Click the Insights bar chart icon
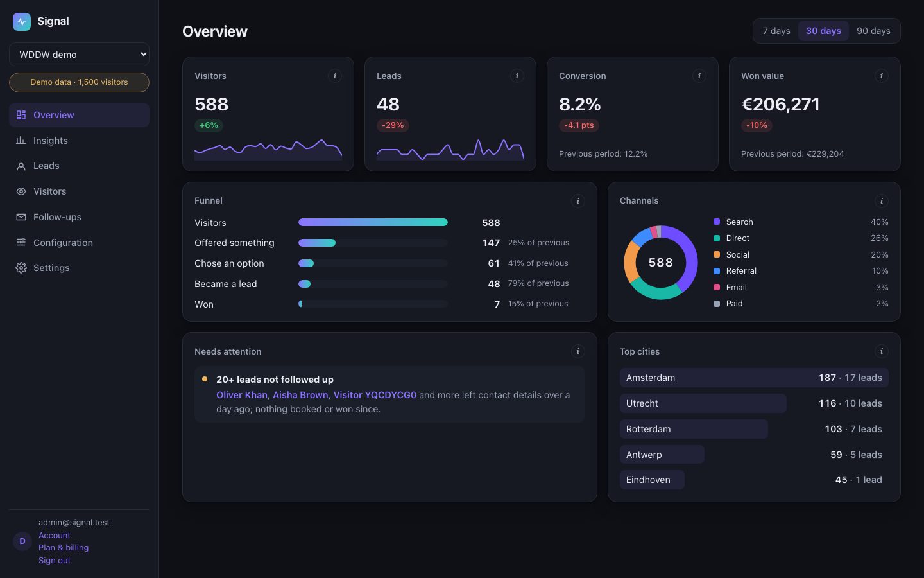924x578 pixels. [x=21, y=141]
